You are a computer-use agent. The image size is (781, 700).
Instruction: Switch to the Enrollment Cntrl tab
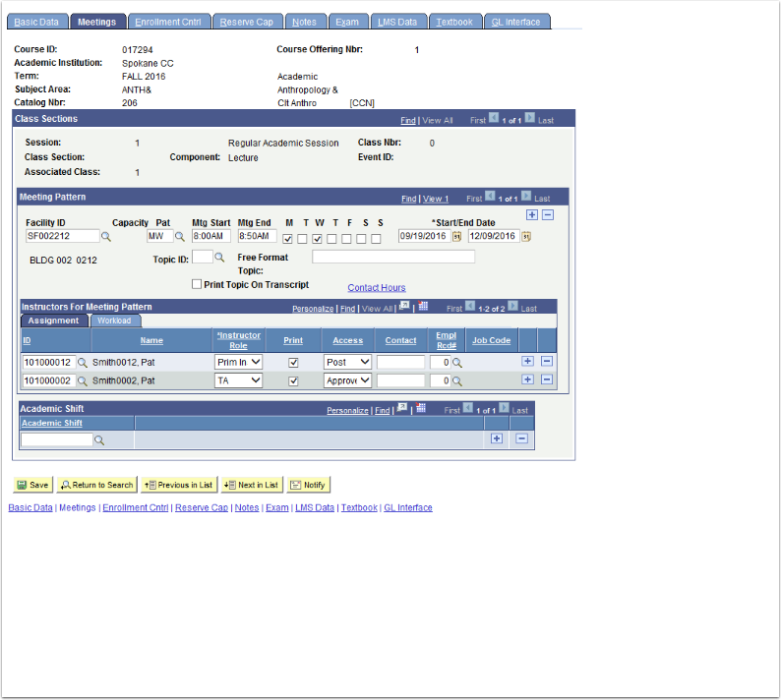[168, 22]
